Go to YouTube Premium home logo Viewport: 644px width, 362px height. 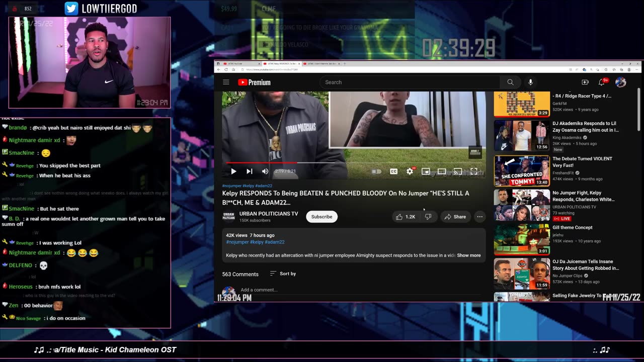[x=254, y=82]
